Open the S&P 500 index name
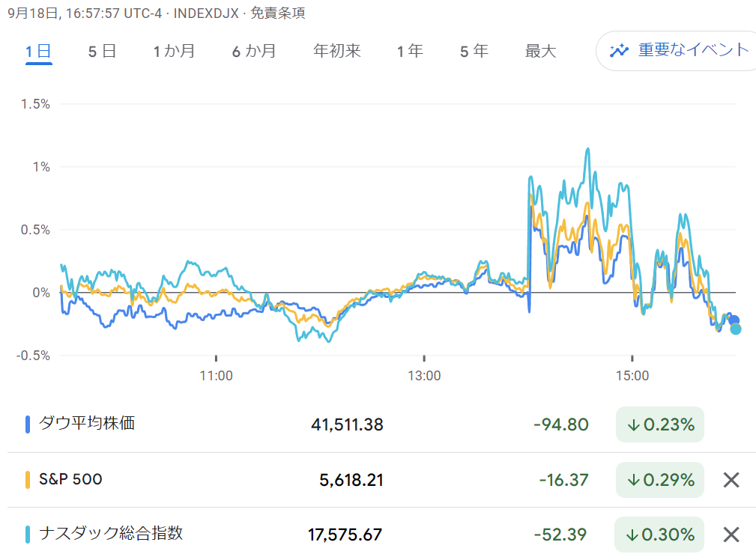The height and width of the screenshot is (560, 756). pyautogui.click(x=71, y=479)
